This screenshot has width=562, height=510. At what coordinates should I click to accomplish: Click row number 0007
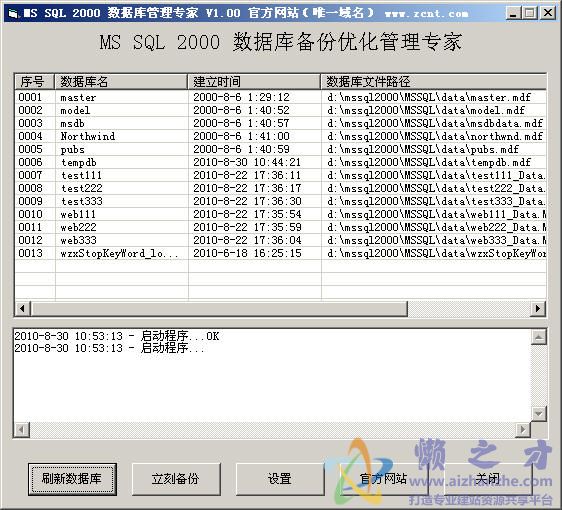30,175
